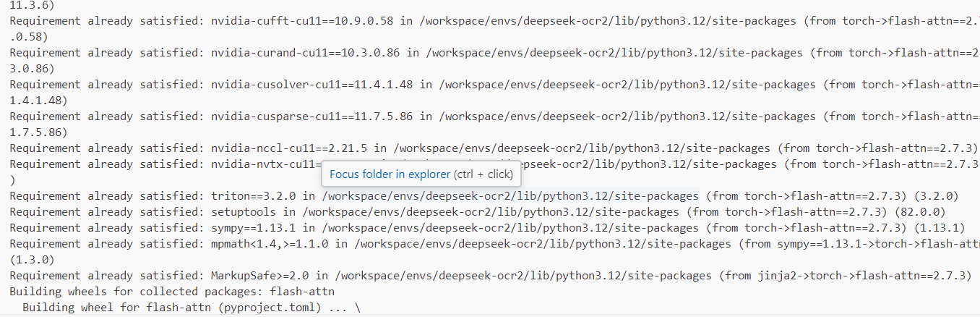Screen dimensions: 980x317
Task: Click the '(82.0.0)' version on the setuptools line
Action: 920,212
